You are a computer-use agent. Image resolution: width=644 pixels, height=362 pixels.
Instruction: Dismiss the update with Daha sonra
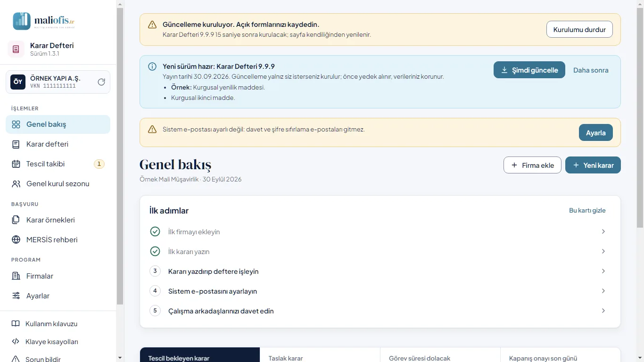pyautogui.click(x=591, y=70)
